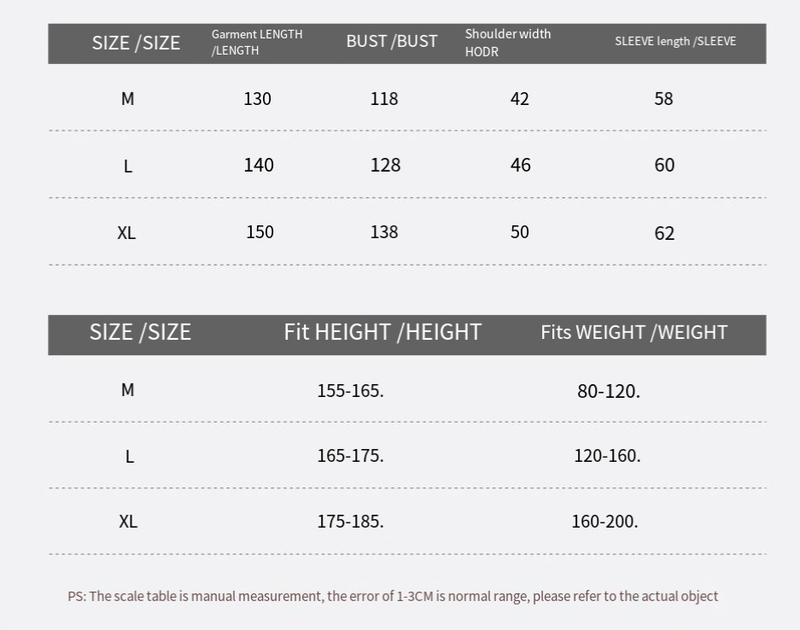Click the bust measurement 118
This screenshot has height=630, width=800.
[x=384, y=99]
